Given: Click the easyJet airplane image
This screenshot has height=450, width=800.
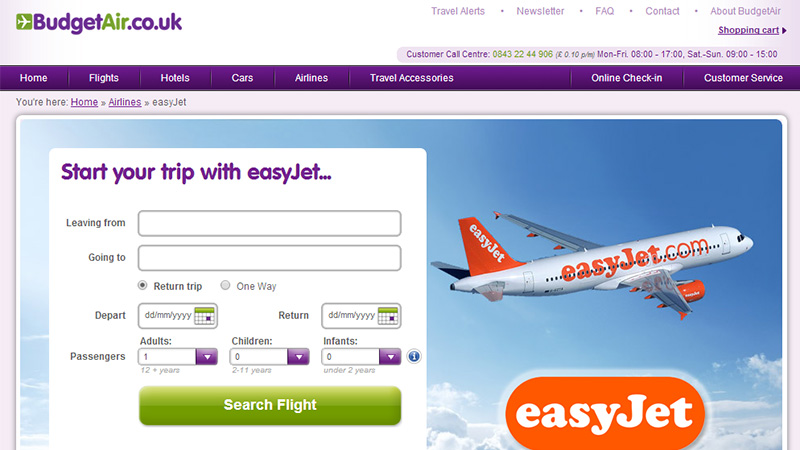Looking at the screenshot, I should pos(592,265).
